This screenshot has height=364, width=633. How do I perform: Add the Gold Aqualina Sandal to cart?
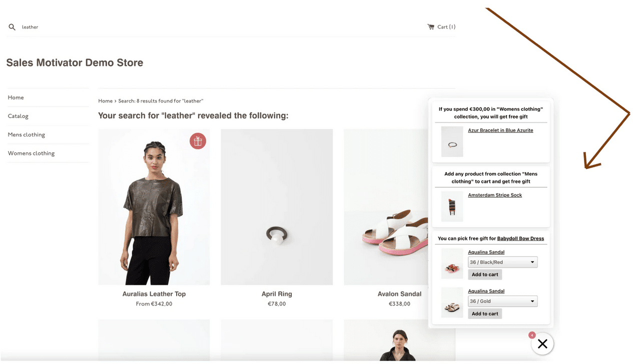(x=485, y=313)
